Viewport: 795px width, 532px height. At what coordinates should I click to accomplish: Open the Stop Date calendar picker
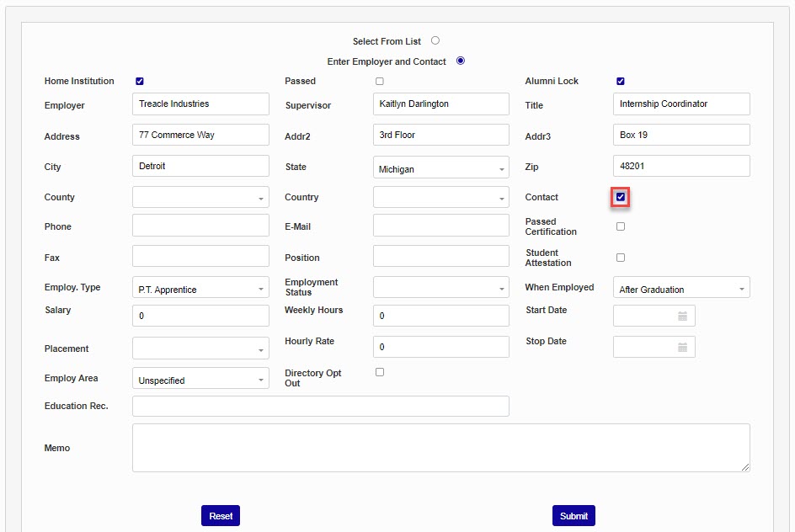pyautogui.click(x=682, y=348)
